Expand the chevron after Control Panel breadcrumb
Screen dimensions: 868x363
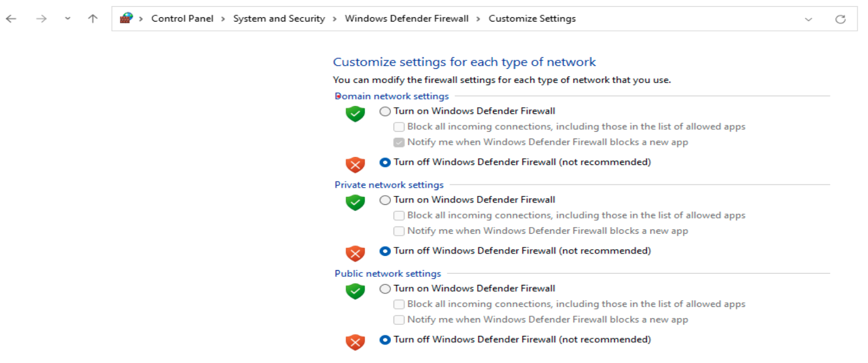click(223, 19)
